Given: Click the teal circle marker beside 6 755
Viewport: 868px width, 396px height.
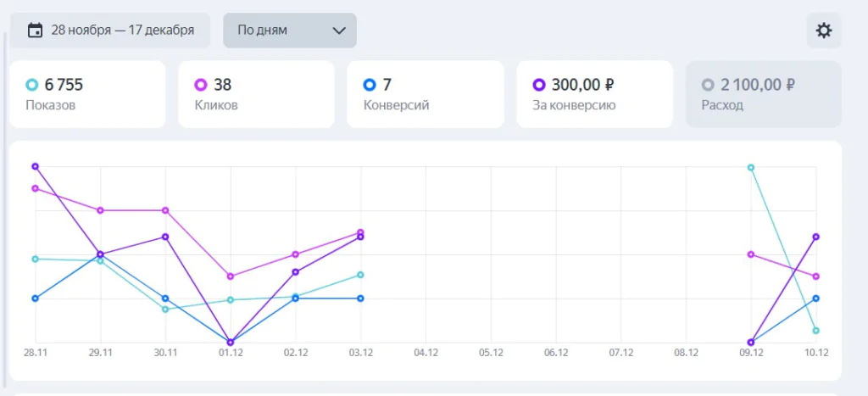Looking at the screenshot, I should (32, 85).
